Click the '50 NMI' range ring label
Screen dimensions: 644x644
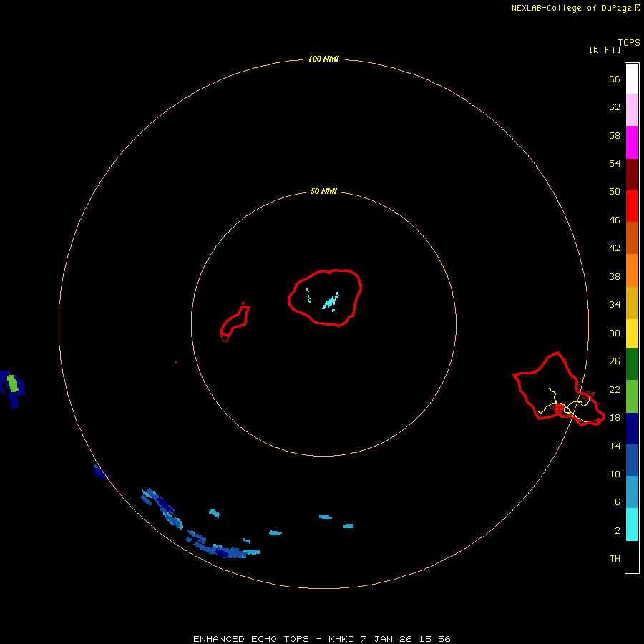click(x=323, y=191)
